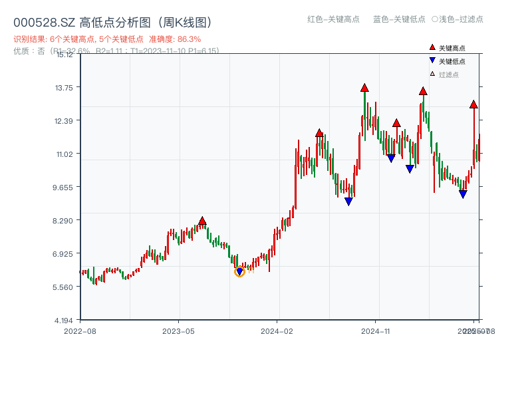Click the orange T1 label beside the circled low

pyautogui.click(x=251, y=271)
